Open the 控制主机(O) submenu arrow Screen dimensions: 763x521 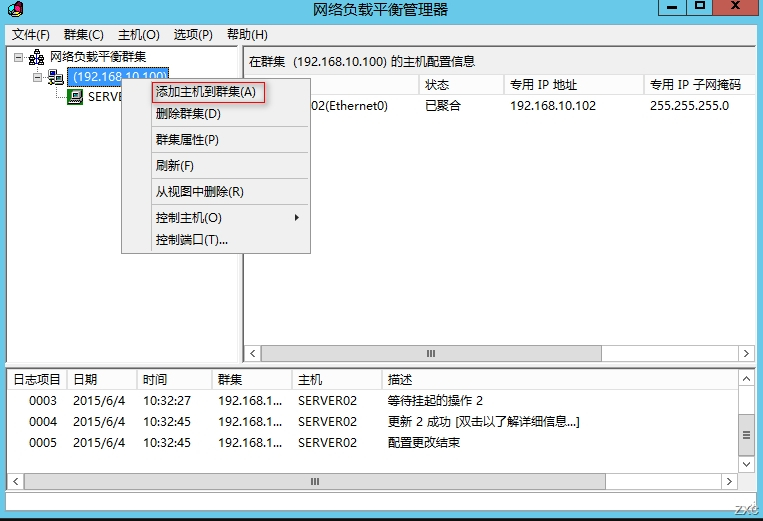tap(296, 217)
